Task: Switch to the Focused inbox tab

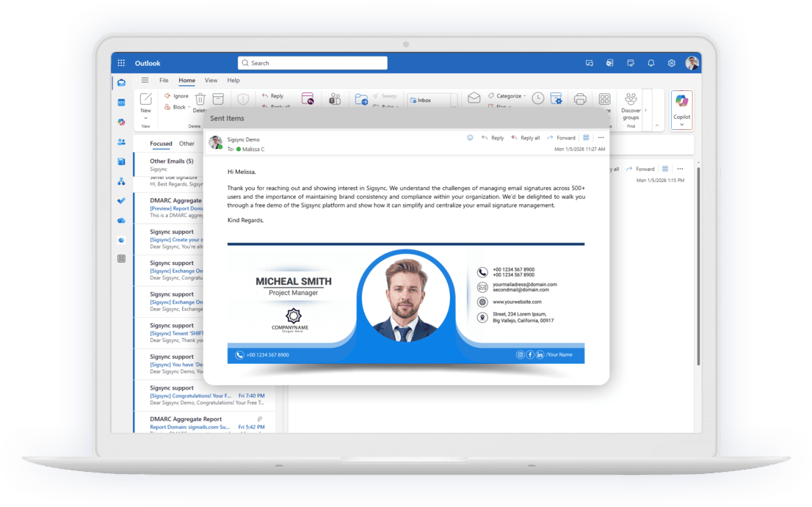Action: 161,144
